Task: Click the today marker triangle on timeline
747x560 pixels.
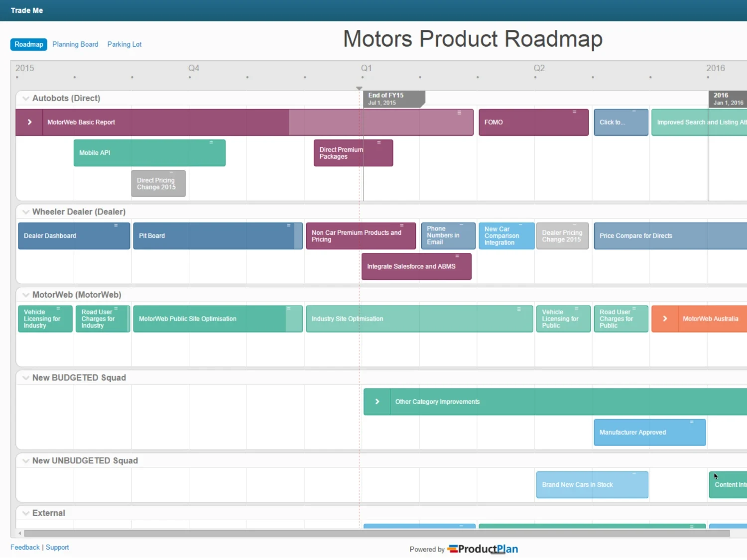Action: (x=359, y=88)
